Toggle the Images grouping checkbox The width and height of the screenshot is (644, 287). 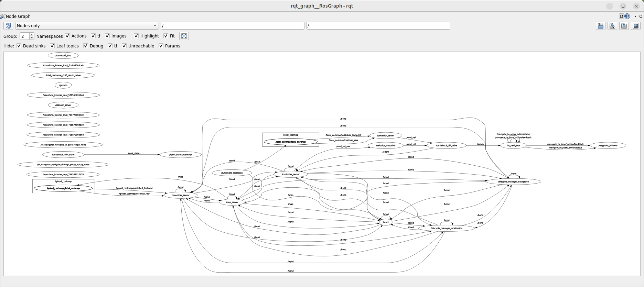click(107, 36)
